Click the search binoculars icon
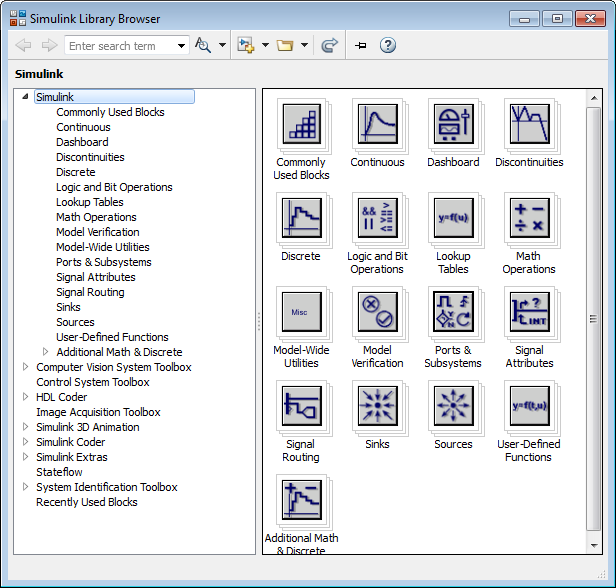 pos(203,45)
